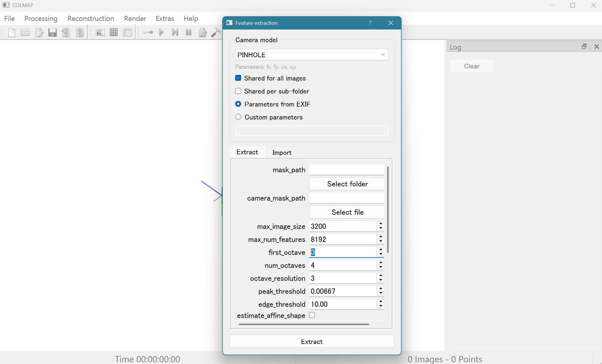Click the Open project folder icon

tap(25, 32)
